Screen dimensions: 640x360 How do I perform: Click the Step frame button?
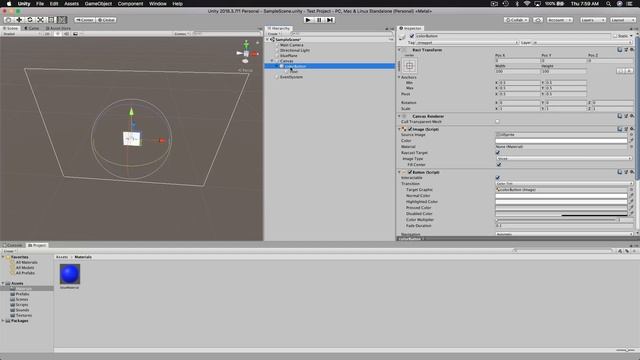(330, 20)
